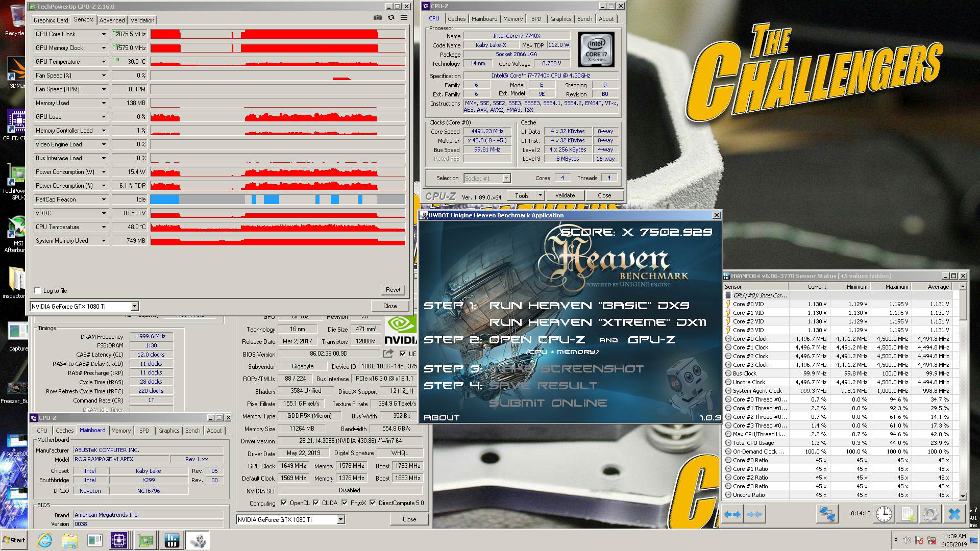980x551 pixels.
Task: Toggle the UEFI checkbox in GPU-Z
Action: pos(403,354)
